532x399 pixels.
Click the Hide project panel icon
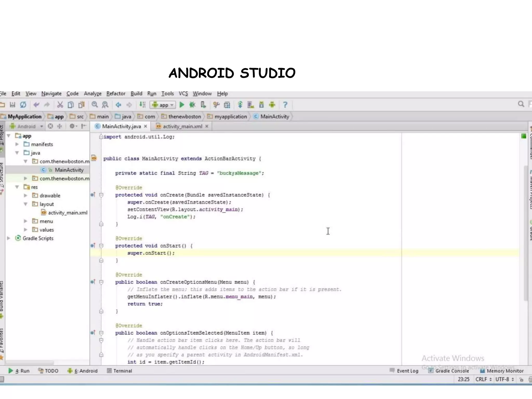click(84, 126)
